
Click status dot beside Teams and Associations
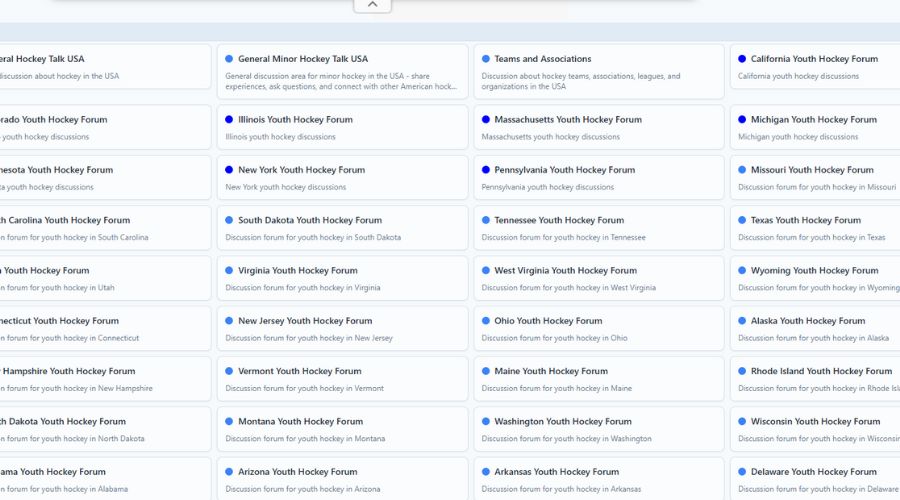(486, 59)
